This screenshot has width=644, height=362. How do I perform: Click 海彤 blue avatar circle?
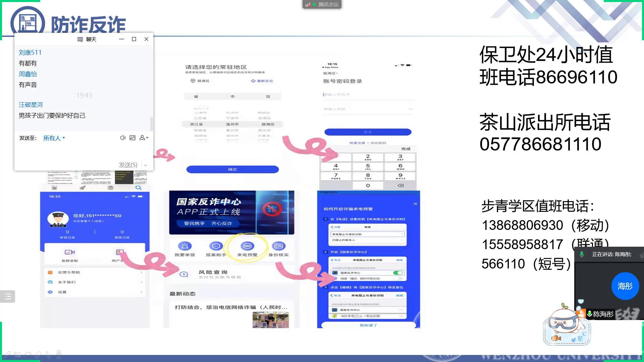(625, 286)
